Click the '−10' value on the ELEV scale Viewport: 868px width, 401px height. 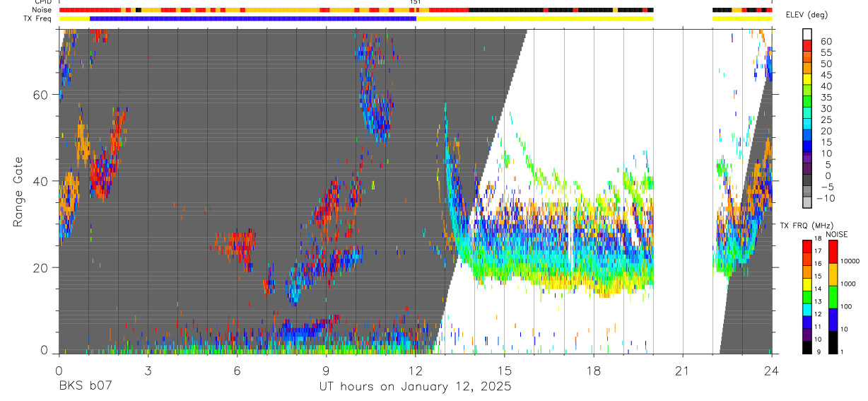826,199
